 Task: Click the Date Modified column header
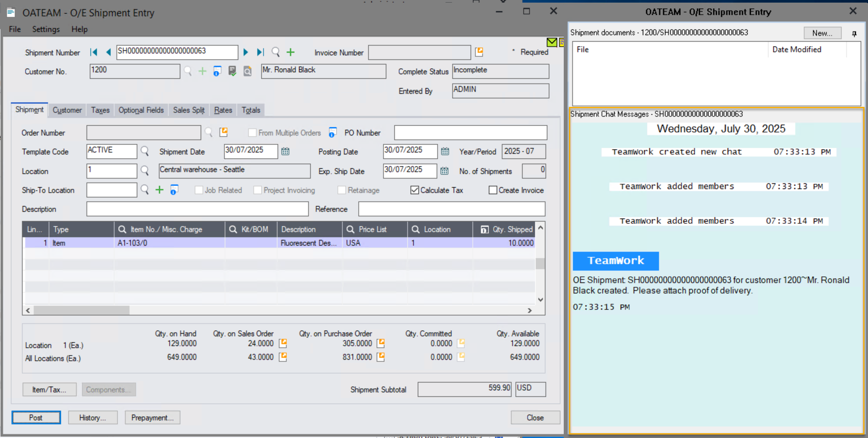[x=807, y=50]
